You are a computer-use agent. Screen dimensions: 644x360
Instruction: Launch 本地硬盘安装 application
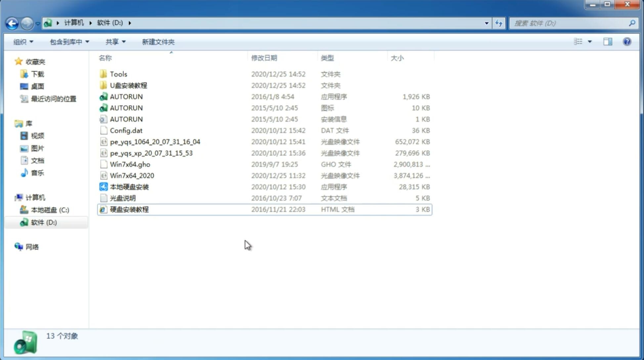pyautogui.click(x=129, y=187)
